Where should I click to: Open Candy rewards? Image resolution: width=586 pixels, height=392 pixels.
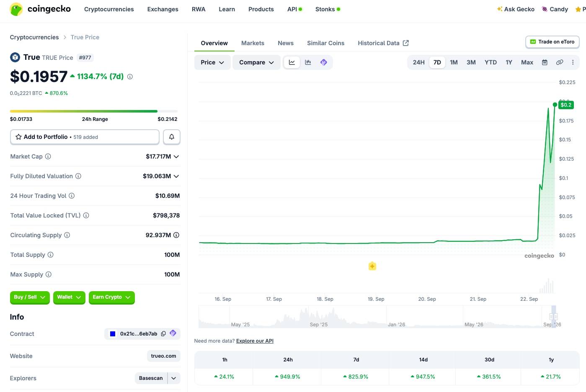point(555,9)
